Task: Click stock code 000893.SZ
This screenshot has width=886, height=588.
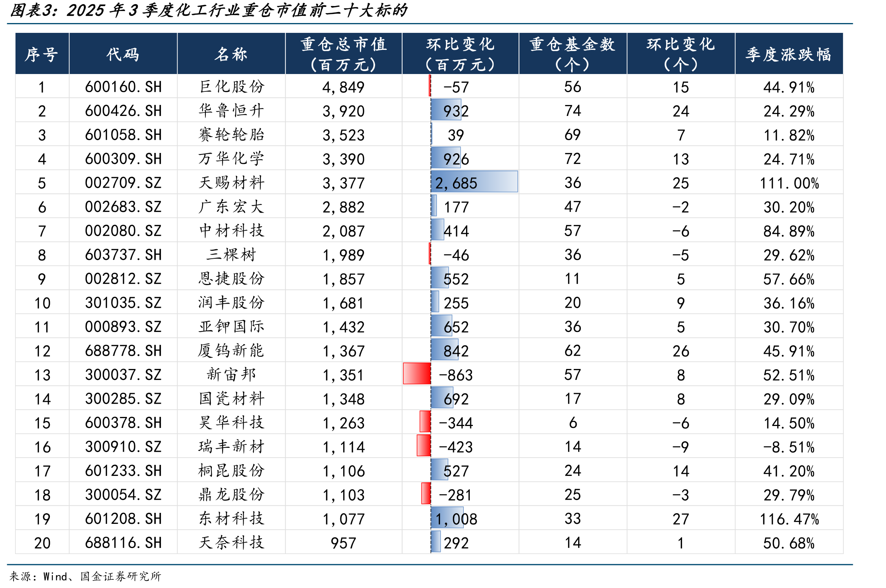Action: coord(123,327)
